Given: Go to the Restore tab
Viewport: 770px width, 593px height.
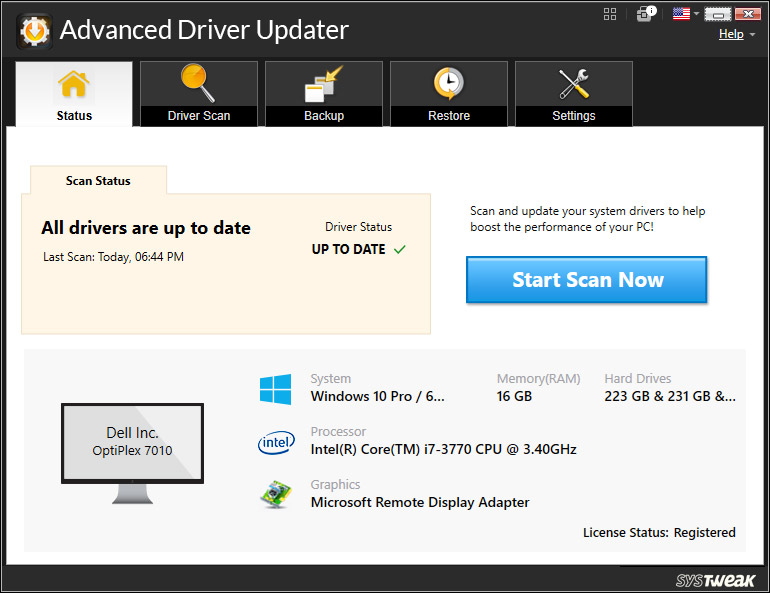Looking at the screenshot, I should (449, 94).
